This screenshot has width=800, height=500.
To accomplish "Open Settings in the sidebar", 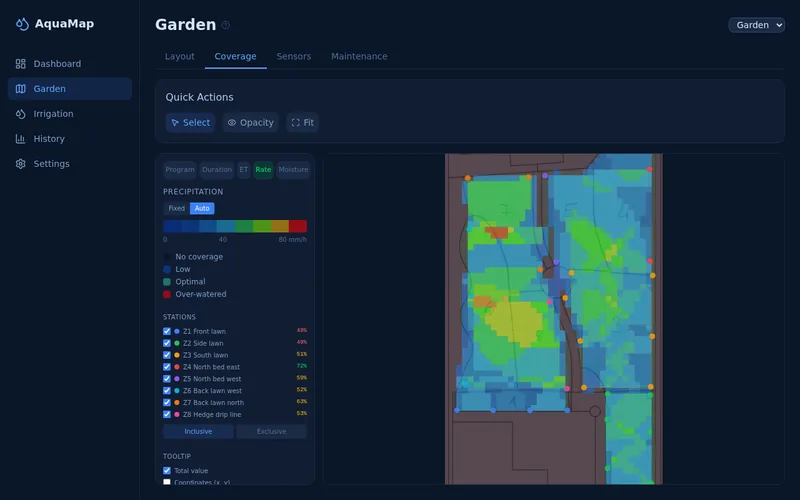I will 70,164.
